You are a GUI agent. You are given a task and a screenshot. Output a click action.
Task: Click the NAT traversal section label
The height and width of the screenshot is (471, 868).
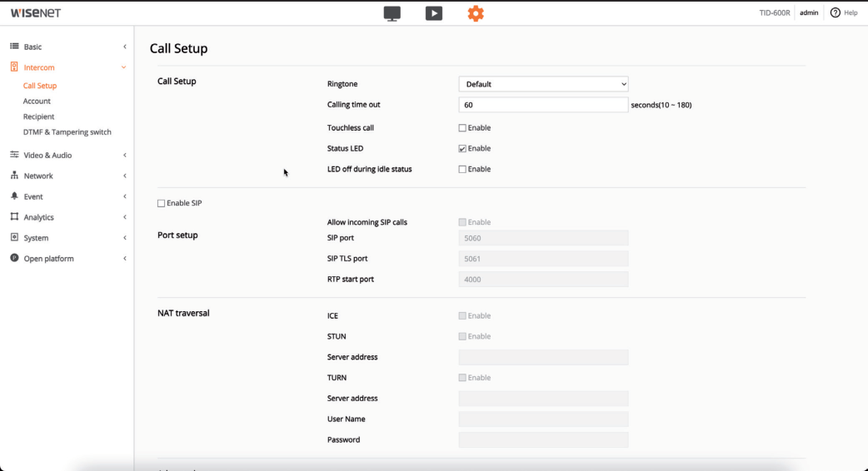tap(183, 313)
